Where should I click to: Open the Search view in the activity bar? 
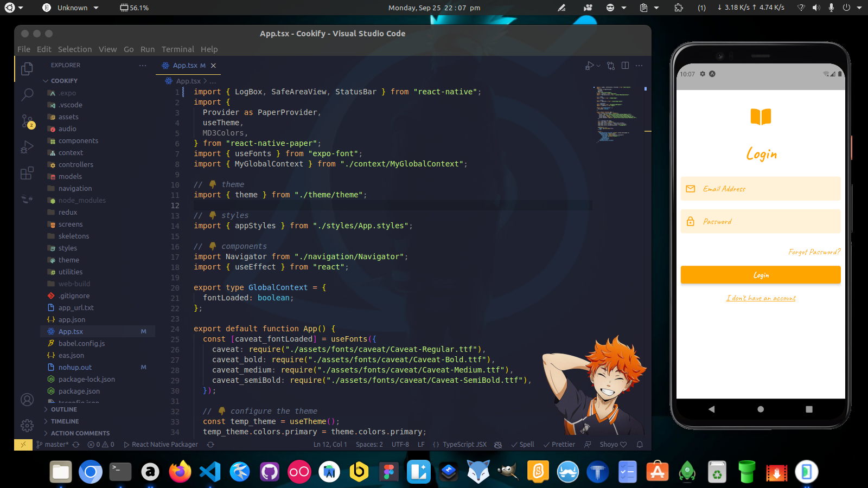click(x=27, y=95)
